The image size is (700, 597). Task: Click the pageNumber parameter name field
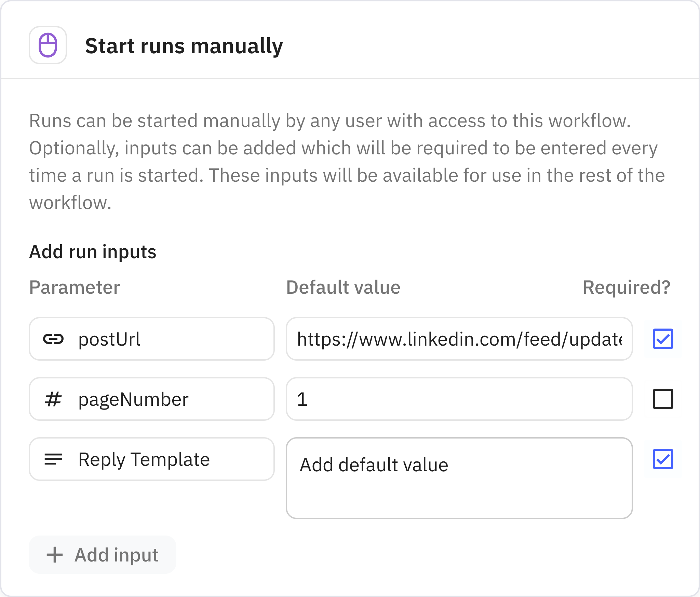click(x=171, y=399)
